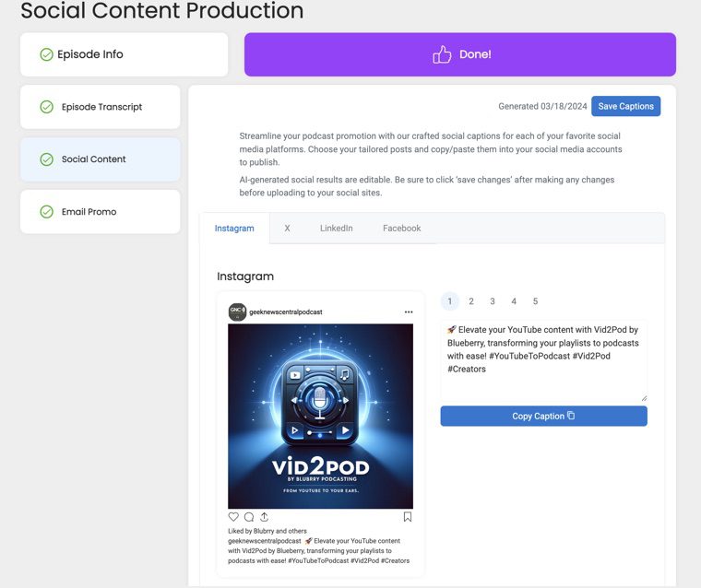Open the Email Promo step
The height and width of the screenshot is (588, 701).
pyautogui.click(x=101, y=212)
